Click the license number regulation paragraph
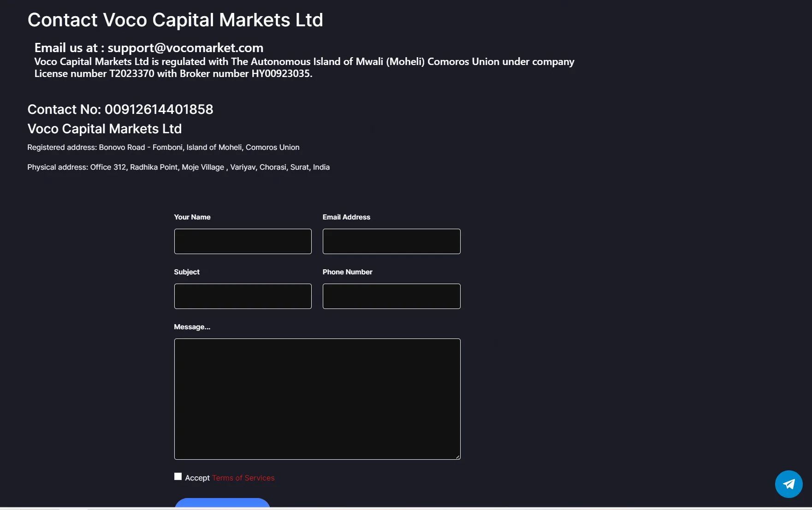The width and height of the screenshot is (812, 510). 304,67
